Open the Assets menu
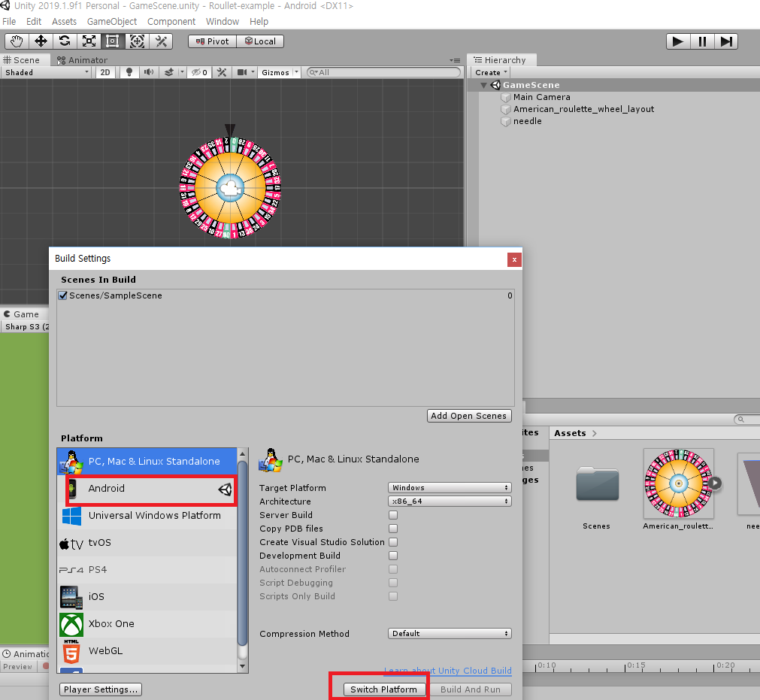 [x=64, y=21]
